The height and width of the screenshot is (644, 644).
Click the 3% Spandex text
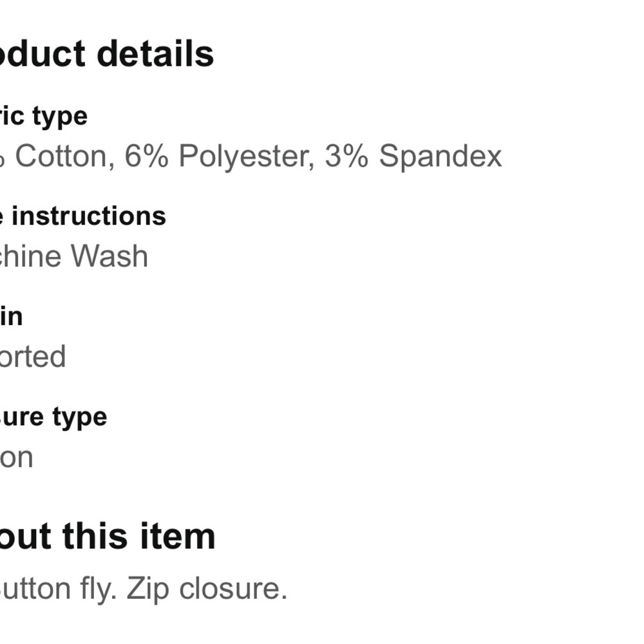coord(413,157)
